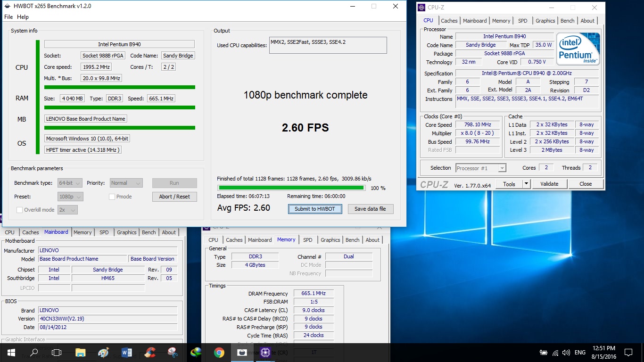This screenshot has height=362, width=644.
Task: Select SPD tab in the Mainboard CPU-Z window
Action: point(104,232)
